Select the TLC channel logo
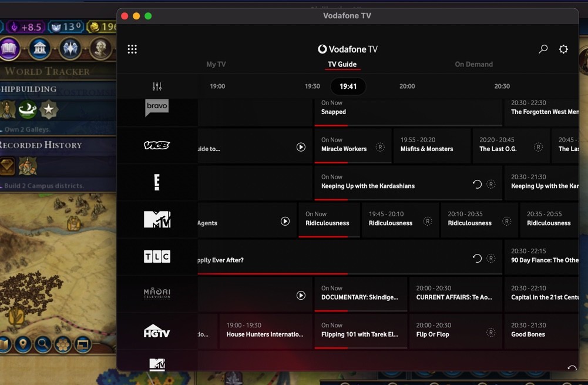Screen dimensions: 588x385 point(157,257)
